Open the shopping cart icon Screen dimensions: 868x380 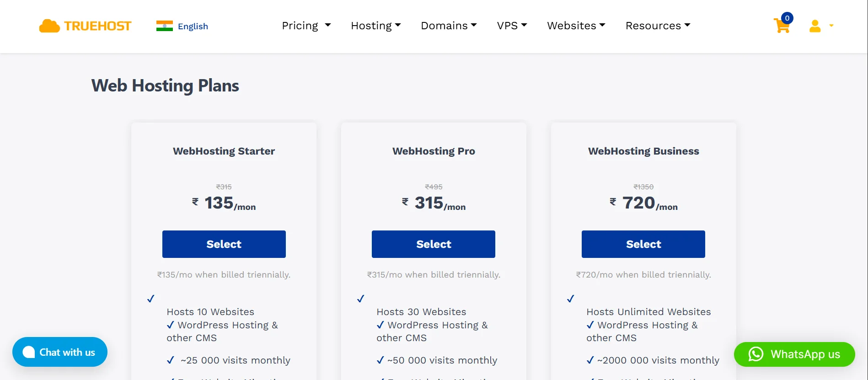(782, 26)
